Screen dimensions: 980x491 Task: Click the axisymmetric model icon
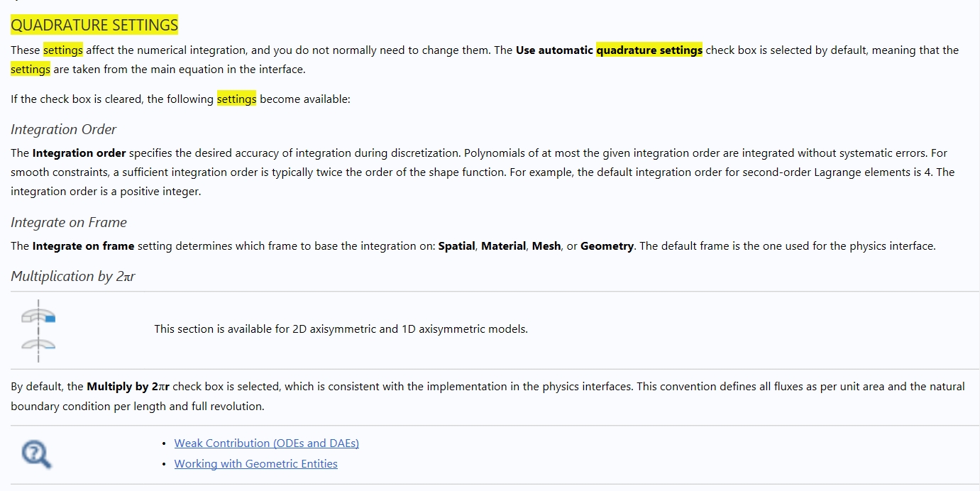point(38,331)
